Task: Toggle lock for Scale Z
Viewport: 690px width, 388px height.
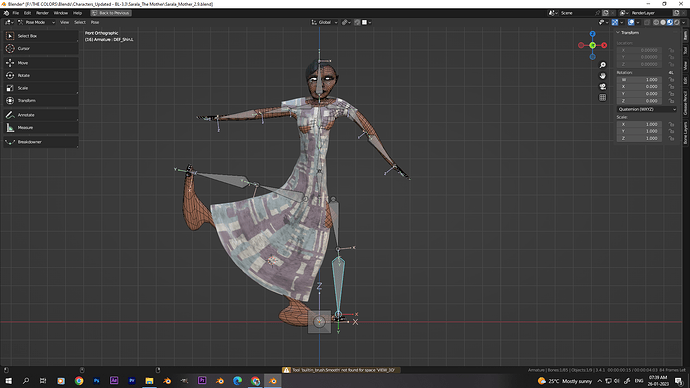Action: (x=671, y=138)
